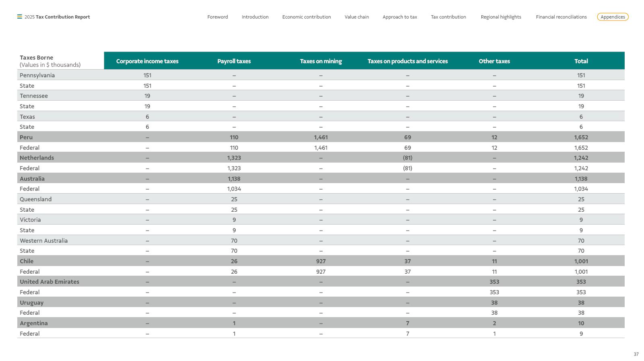Click page number 37

point(636,354)
